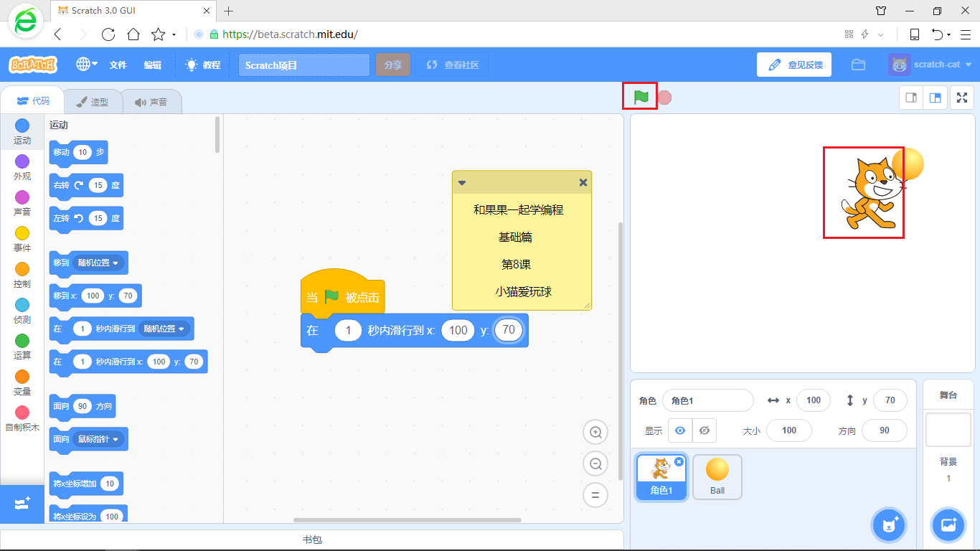Screen dimensions: 980x551
Task: Open 鼠标指针 dropdown in 面向 block
Action: pyautogui.click(x=98, y=438)
